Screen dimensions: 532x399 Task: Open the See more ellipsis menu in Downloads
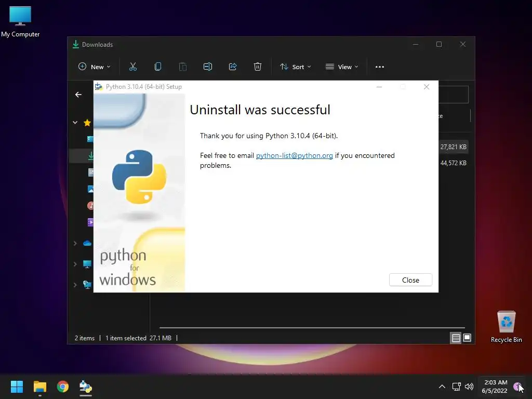point(380,67)
